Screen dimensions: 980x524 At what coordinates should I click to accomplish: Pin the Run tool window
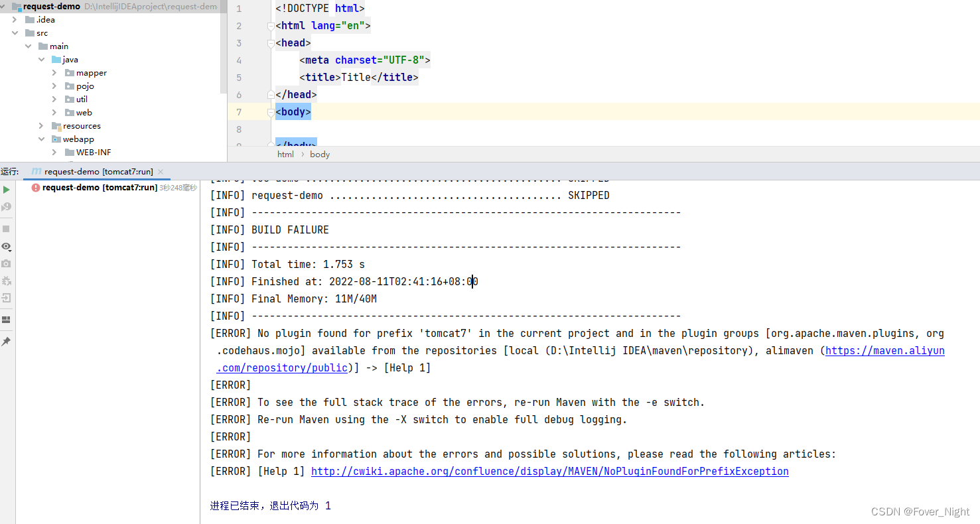tap(7, 342)
